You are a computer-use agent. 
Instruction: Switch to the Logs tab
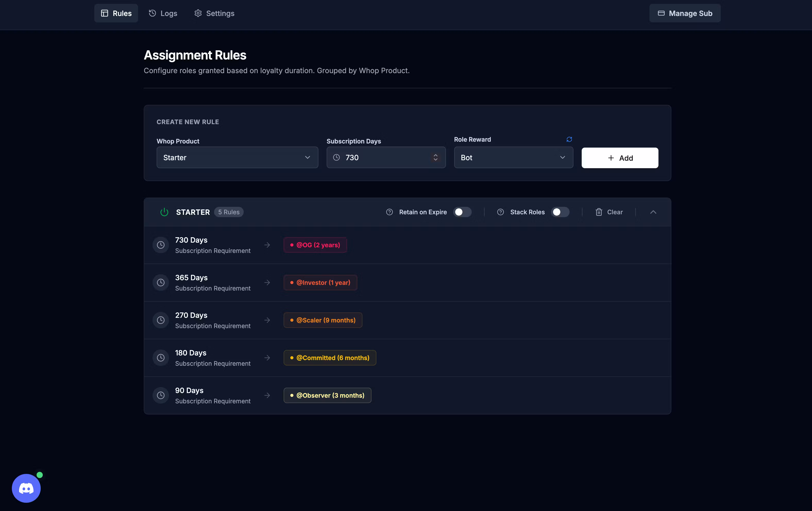163,13
